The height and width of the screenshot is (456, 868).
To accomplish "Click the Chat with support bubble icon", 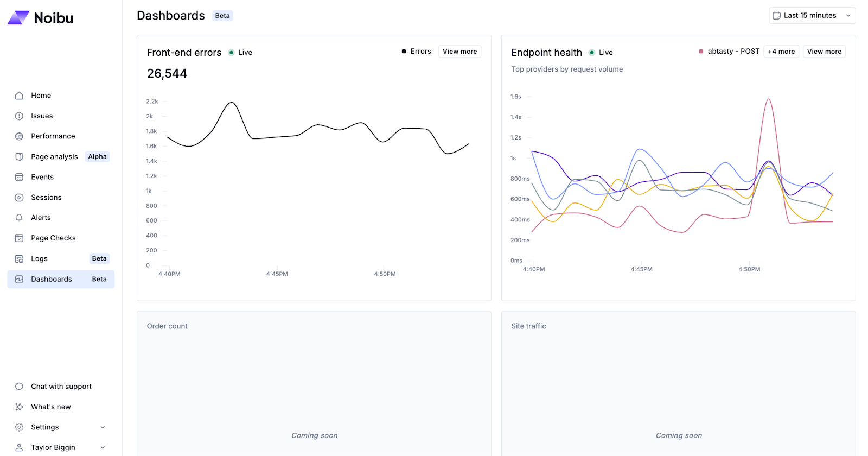I will point(19,387).
